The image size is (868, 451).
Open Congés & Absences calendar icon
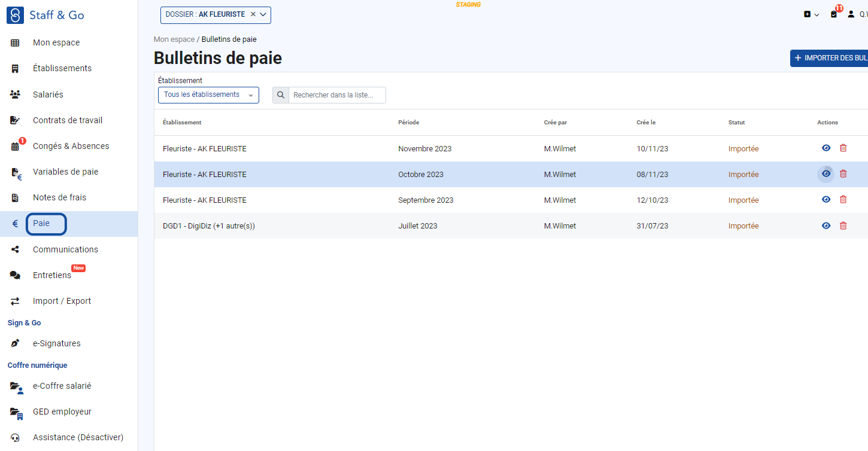click(x=16, y=147)
